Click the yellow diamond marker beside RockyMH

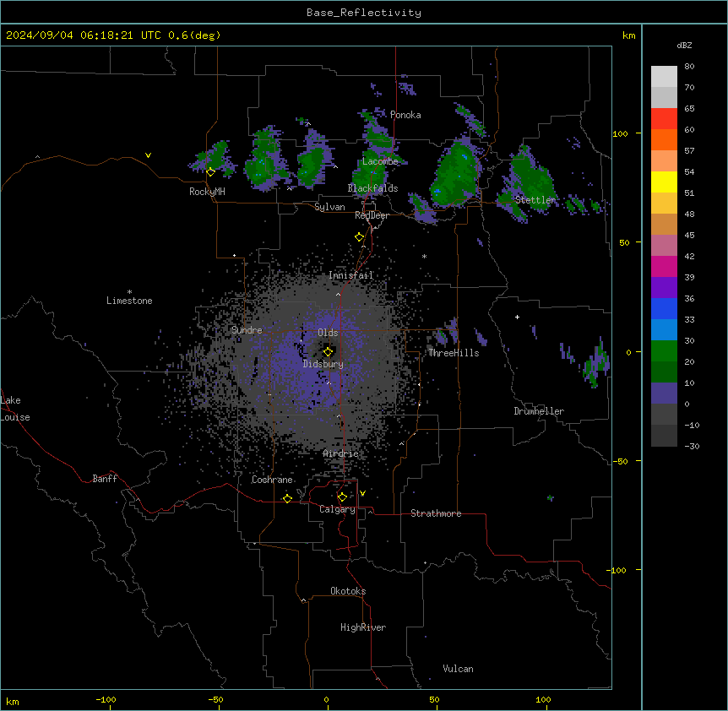click(x=210, y=172)
